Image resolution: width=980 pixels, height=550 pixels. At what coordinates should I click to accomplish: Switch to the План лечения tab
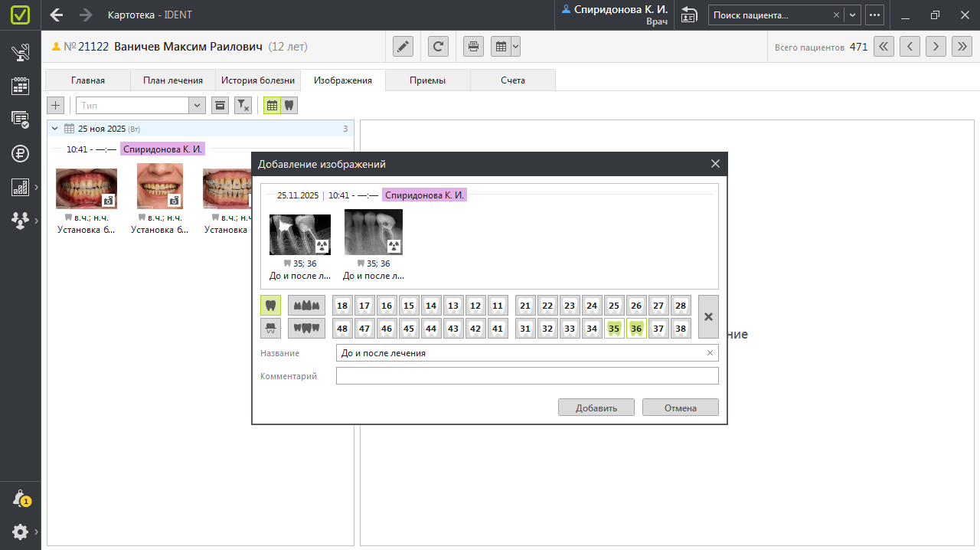(x=173, y=80)
